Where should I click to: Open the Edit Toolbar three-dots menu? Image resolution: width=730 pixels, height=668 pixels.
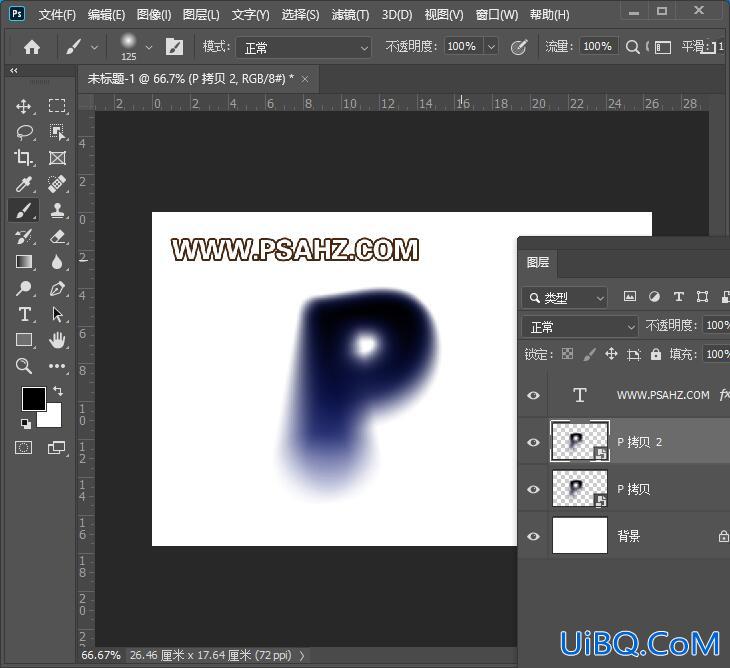(57, 366)
